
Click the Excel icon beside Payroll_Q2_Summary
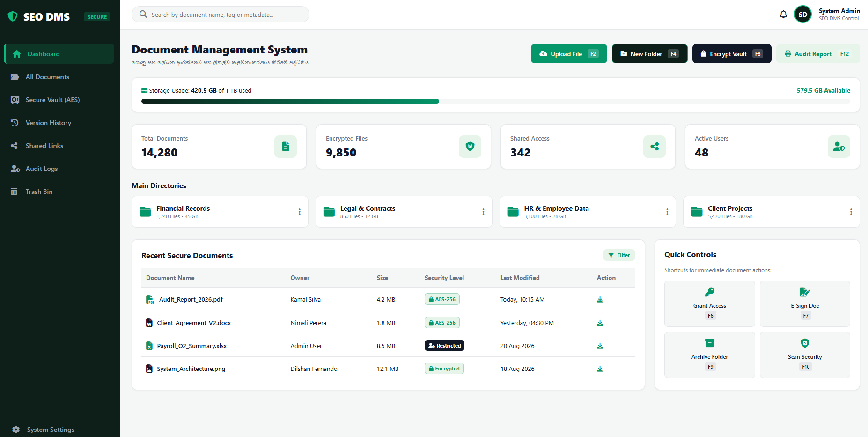tap(149, 346)
